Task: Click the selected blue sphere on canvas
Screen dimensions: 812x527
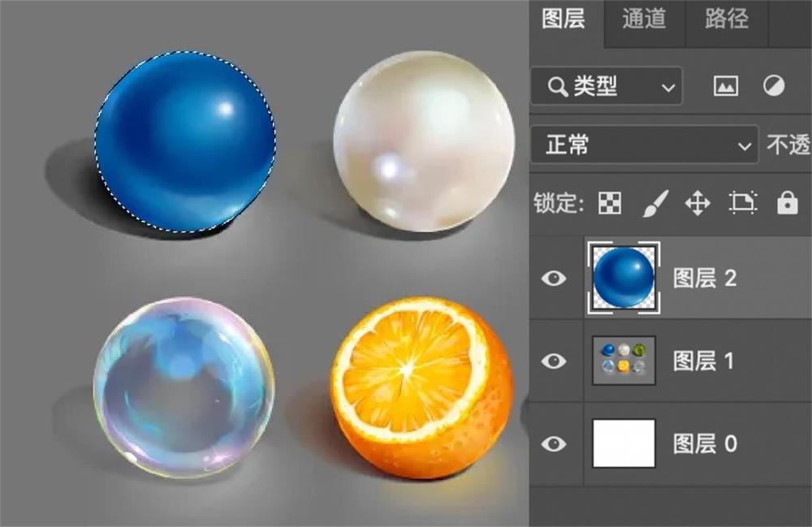Action: point(185,141)
